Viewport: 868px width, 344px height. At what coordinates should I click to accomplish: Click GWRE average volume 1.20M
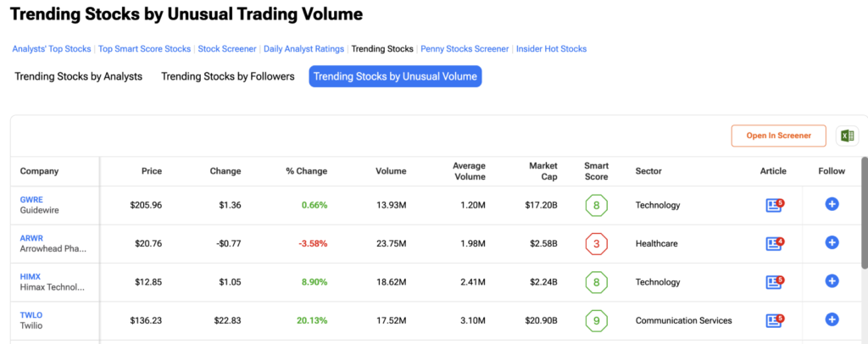[472, 205]
